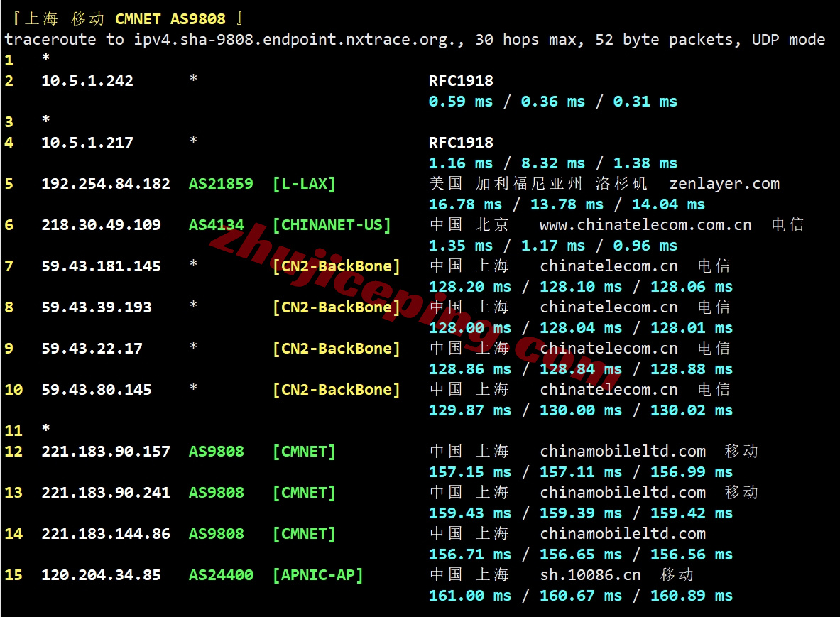Select IP address 59.43.181.145
The width and height of the screenshot is (840, 617).
click(x=102, y=266)
